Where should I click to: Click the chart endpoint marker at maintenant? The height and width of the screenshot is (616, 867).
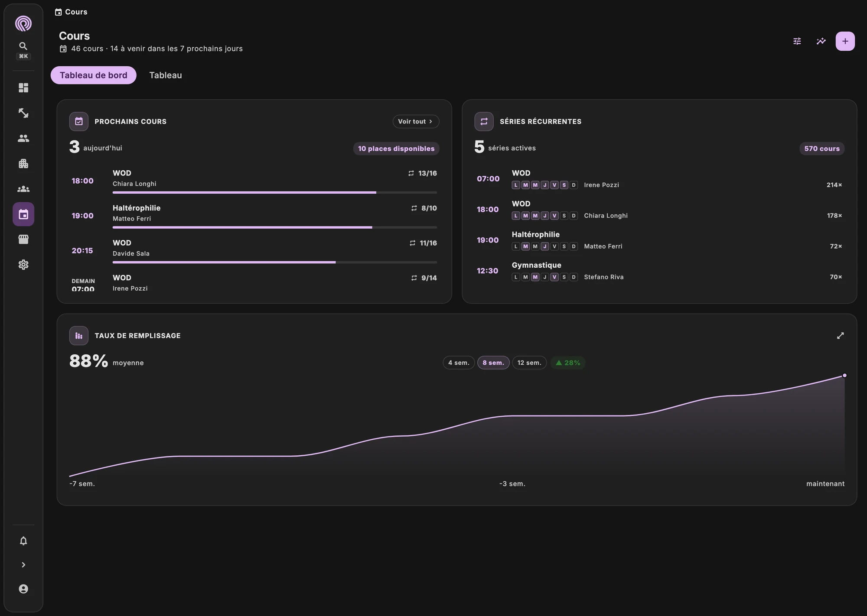844,376
